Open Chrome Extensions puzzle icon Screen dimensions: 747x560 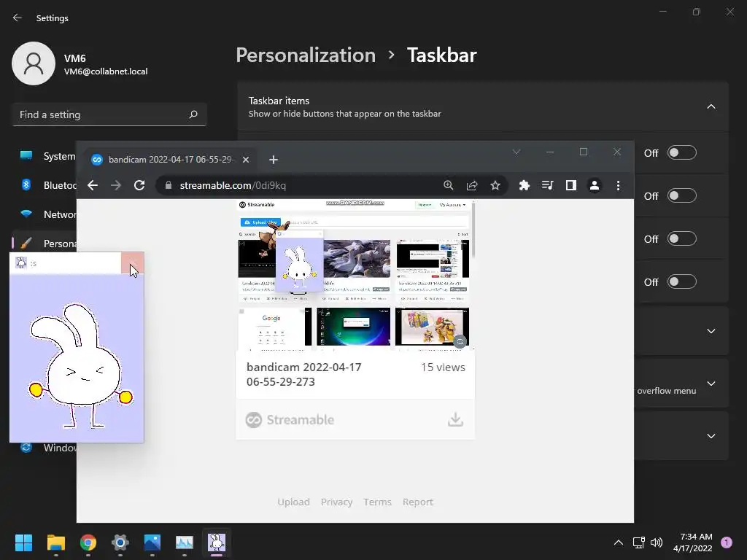click(x=524, y=185)
